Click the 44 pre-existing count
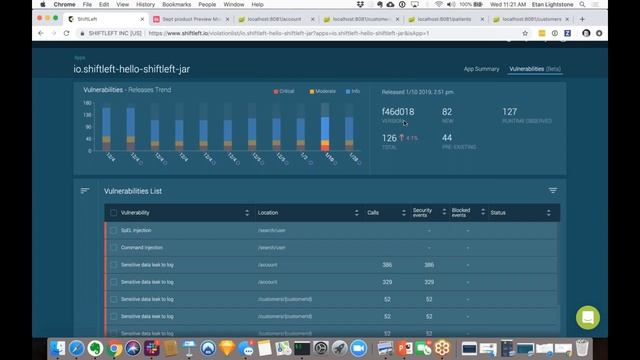Screen dimensions: 640x360 pos(447,138)
